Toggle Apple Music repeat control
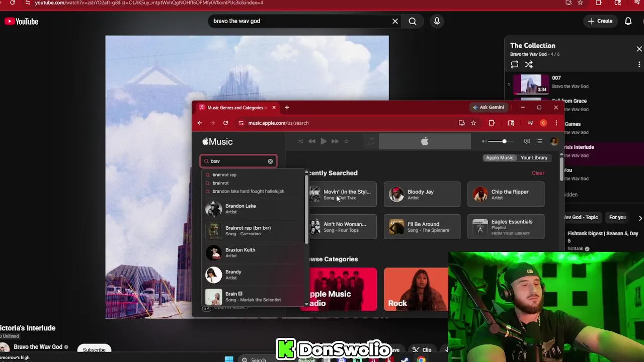644x362 pixels. coord(346,141)
